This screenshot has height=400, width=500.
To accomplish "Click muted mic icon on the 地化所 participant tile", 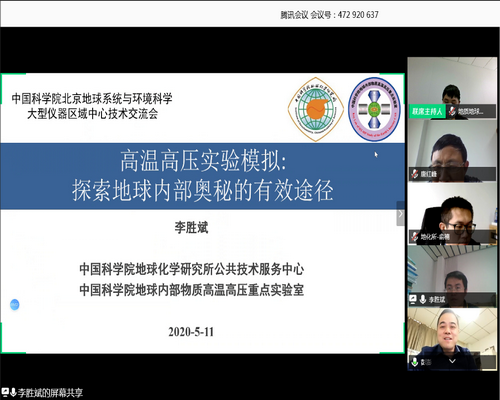I will point(415,237).
